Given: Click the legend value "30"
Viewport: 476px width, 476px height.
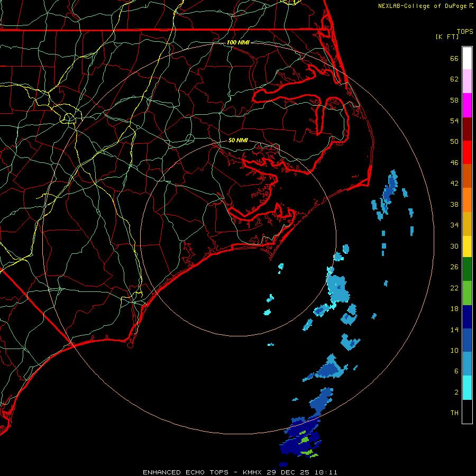Looking at the screenshot, I should (454, 246).
